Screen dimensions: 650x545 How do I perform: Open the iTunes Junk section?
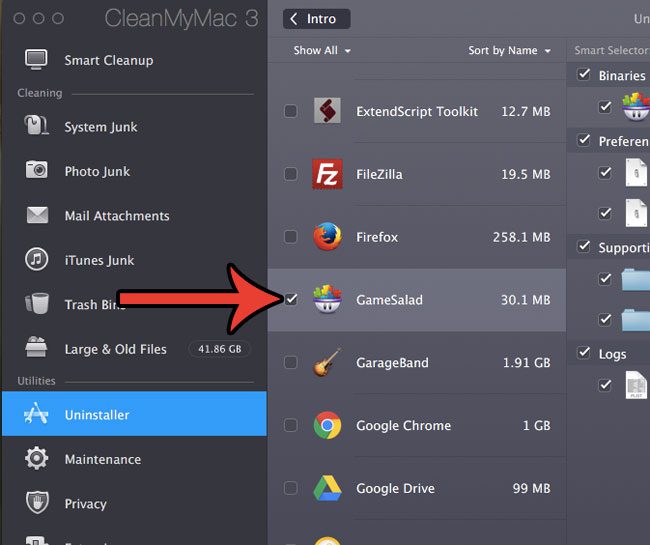click(x=134, y=260)
